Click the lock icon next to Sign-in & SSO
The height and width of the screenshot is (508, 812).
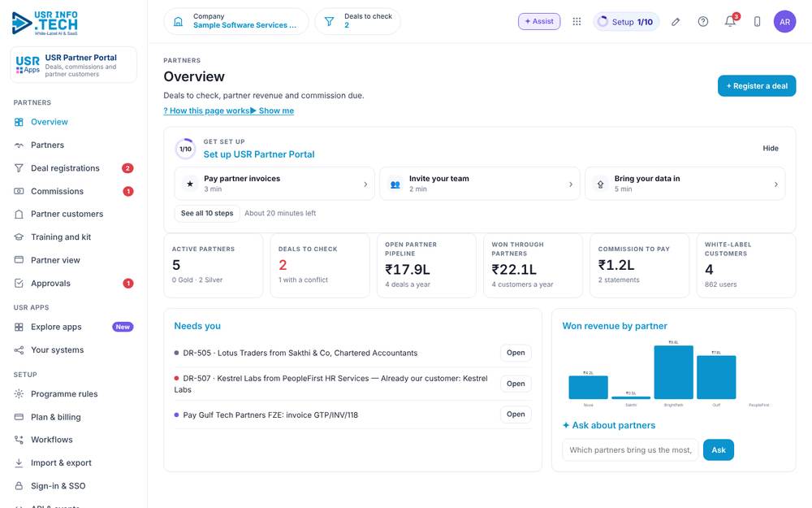click(19, 486)
